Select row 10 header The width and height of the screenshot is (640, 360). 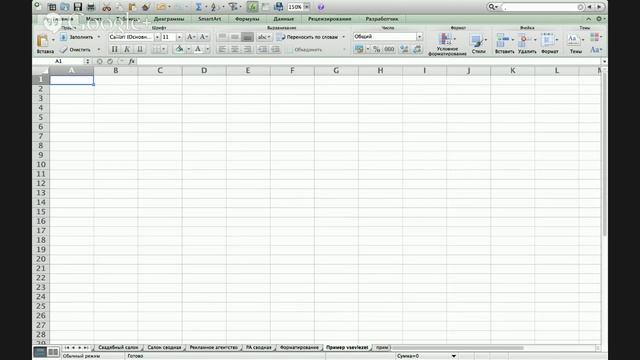click(41, 164)
